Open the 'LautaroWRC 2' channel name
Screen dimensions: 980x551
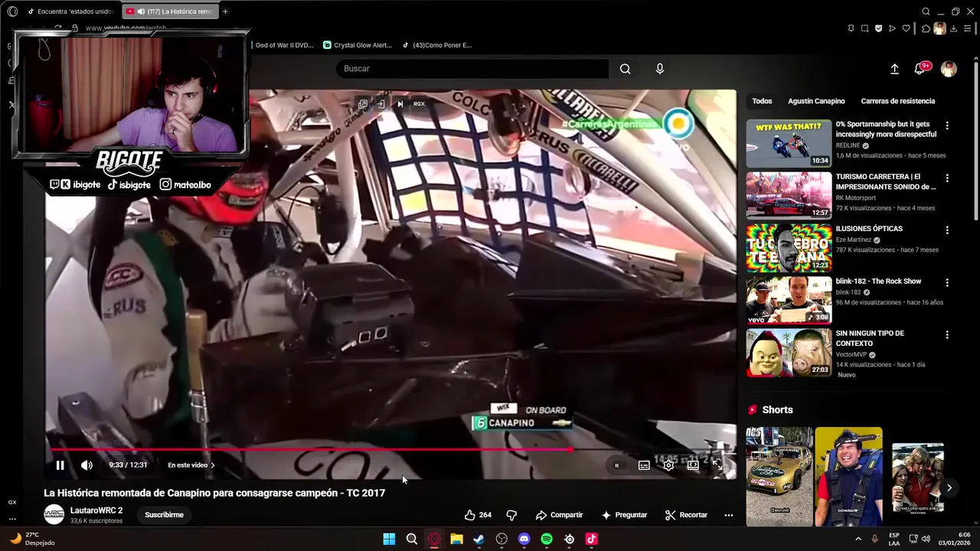96,510
